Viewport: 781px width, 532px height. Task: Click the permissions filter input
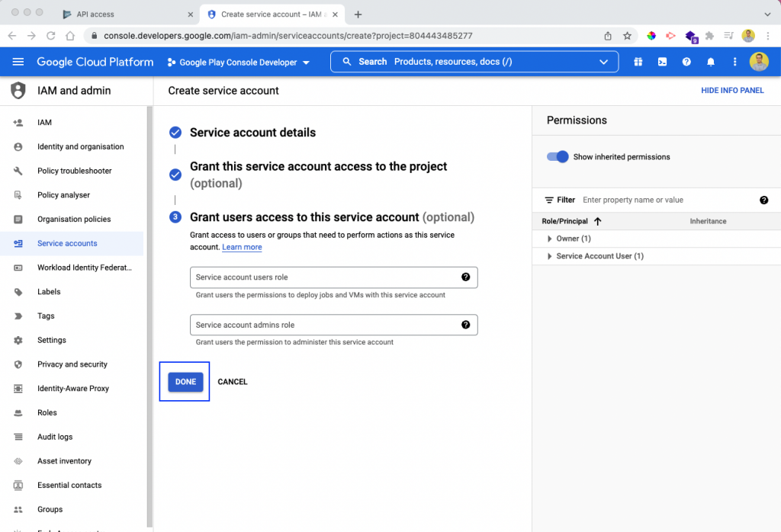coord(667,200)
